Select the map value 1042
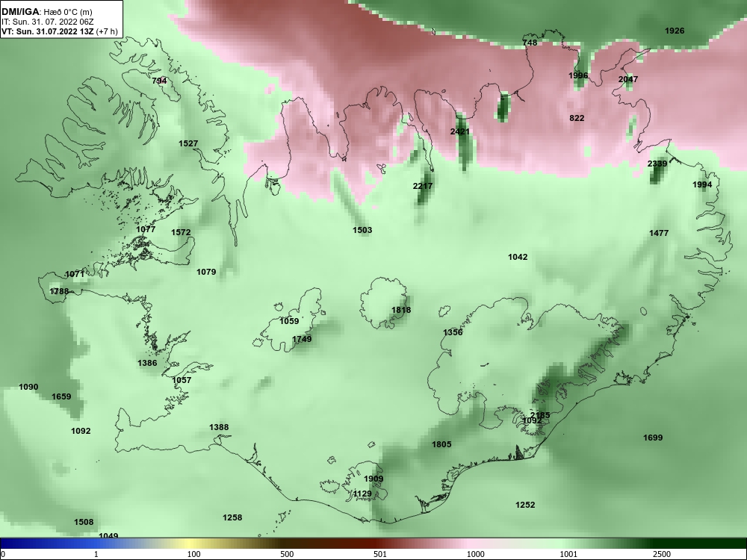Image resolution: width=747 pixels, height=560 pixels. 518,257
